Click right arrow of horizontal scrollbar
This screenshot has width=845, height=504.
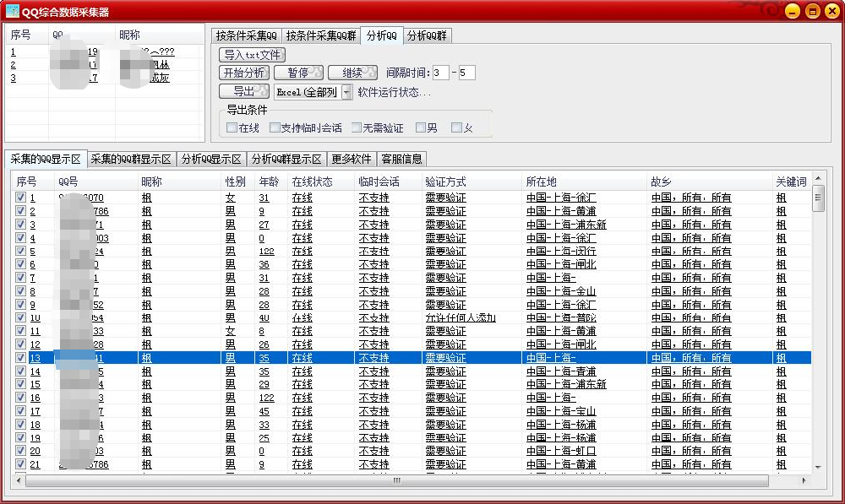pos(804,480)
